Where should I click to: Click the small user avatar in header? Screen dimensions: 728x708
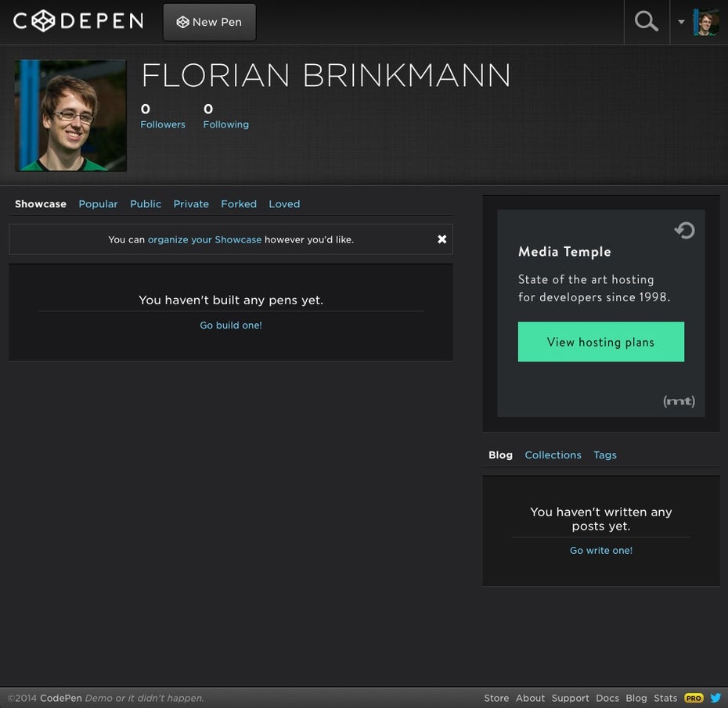(706, 22)
